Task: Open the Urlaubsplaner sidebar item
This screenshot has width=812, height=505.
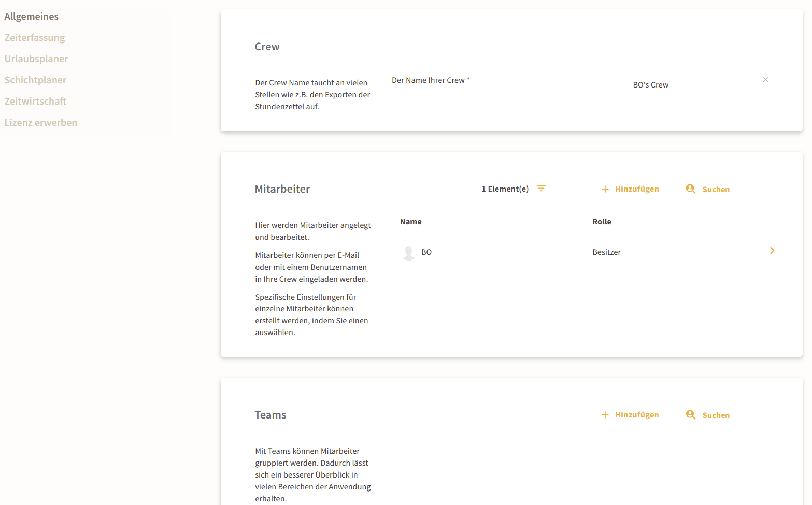Action: (x=36, y=59)
